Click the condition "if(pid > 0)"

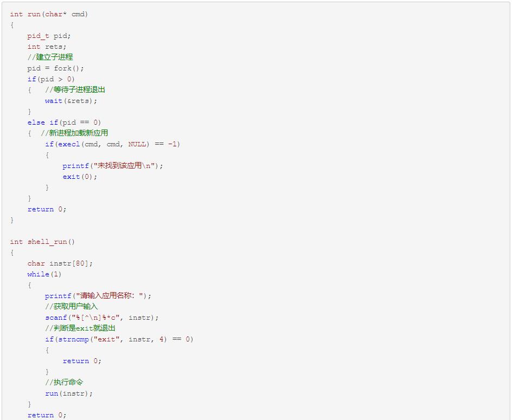(51, 79)
